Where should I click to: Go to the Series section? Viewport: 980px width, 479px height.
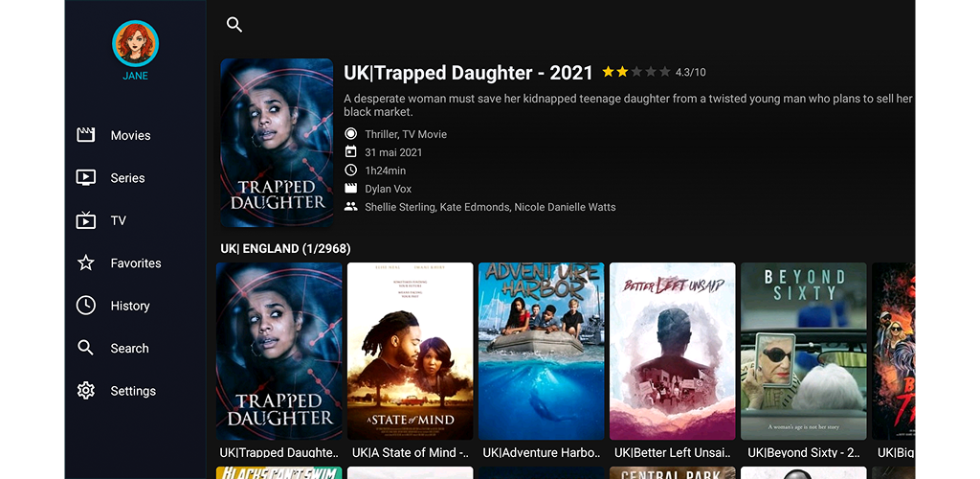click(x=127, y=178)
